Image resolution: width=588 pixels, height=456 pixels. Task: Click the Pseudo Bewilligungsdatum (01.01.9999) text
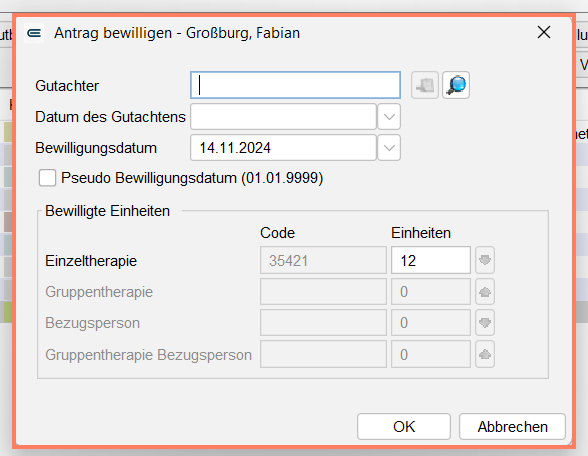pos(192,178)
